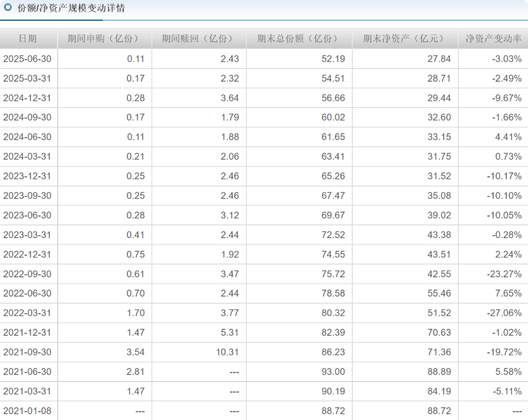Click the 27.84 ending net asset cell

click(x=439, y=59)
